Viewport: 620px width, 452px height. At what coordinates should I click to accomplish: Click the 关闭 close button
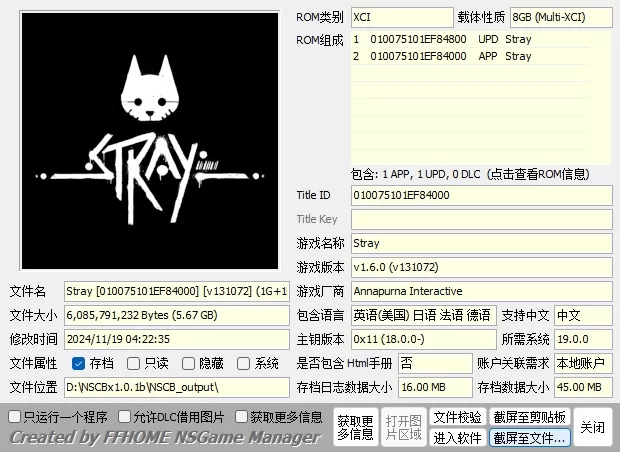592,427
